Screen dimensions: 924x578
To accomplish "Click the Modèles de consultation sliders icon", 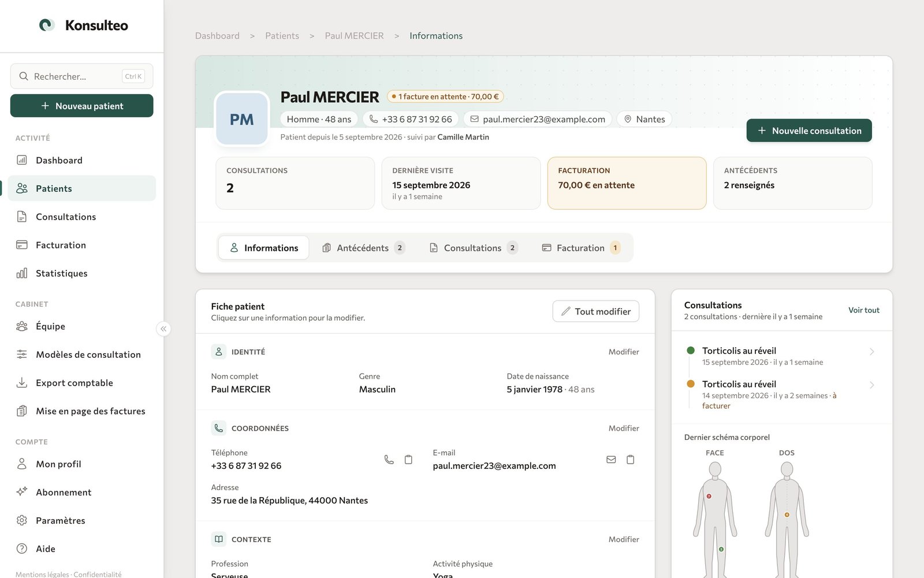I will [22, 354].
